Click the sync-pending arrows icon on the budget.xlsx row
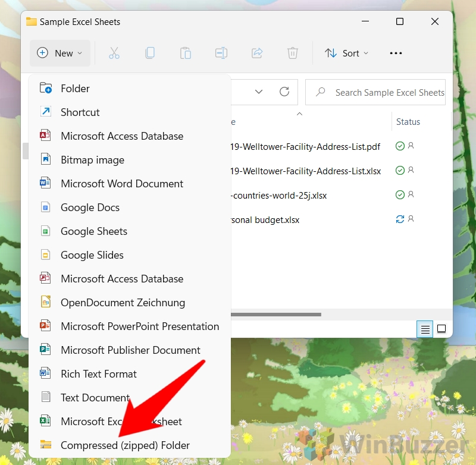Viewport: 476px width, 465px height. coord(400,219)
